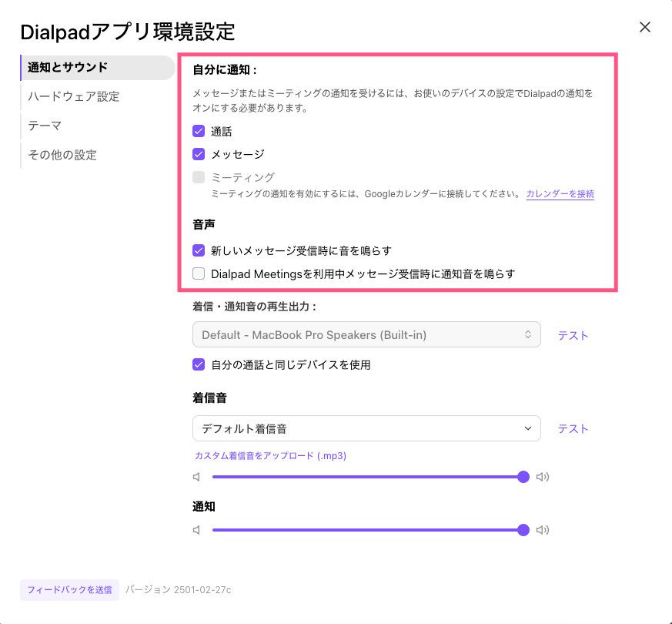The width and height of the screenshot is (672, 624).
Task: Click テスト next to output device
Action: pos(573,335)
